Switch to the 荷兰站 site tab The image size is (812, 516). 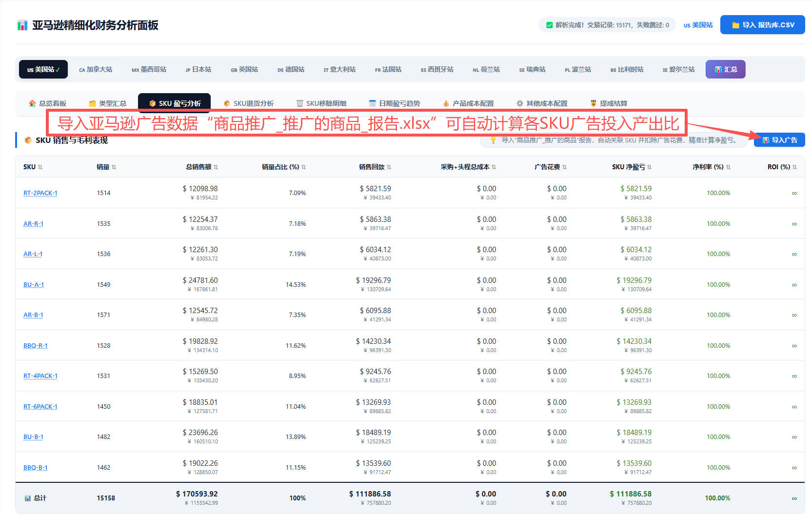tap(486, 69)
